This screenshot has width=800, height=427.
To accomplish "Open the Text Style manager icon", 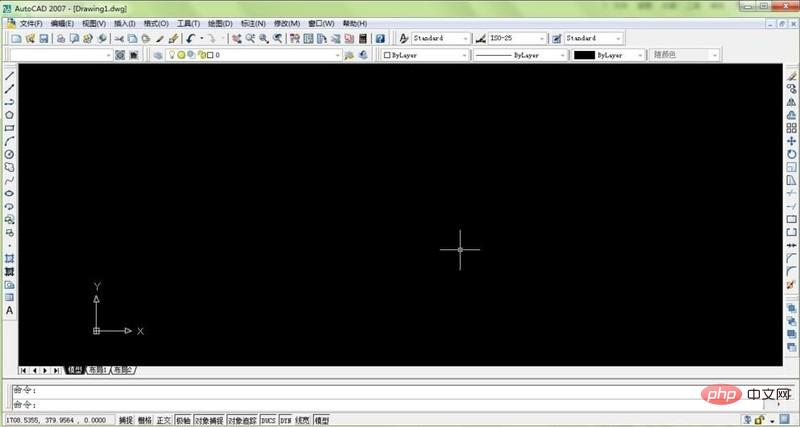I will coord(404,38).
